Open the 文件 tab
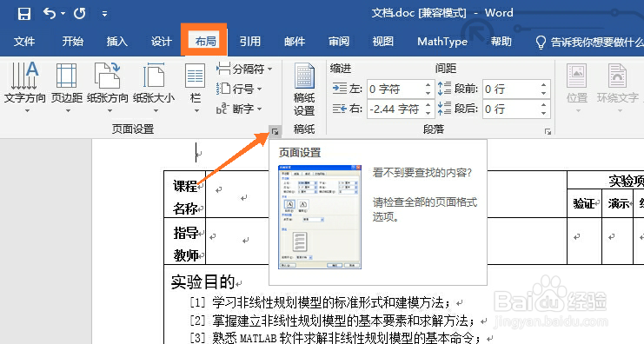Screen dimensions: 644x344 (24, 42)
